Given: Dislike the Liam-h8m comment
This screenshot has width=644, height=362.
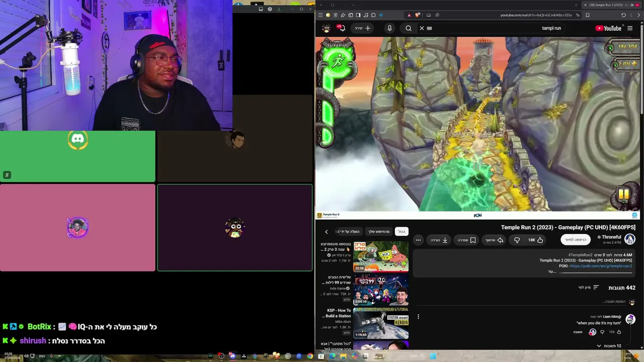Looking at the screenshot, I should (x=602, y=332).
